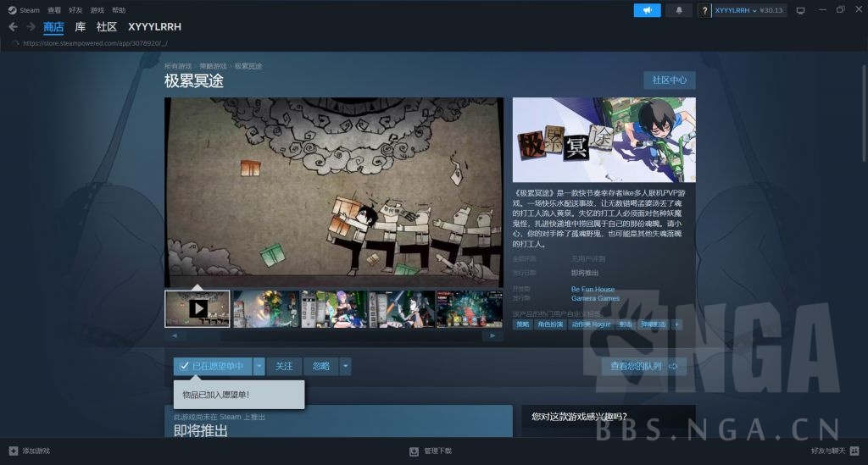Viewport: 868px width, 465px height.
Task: Click the 射击 tag
Action: 626,324
